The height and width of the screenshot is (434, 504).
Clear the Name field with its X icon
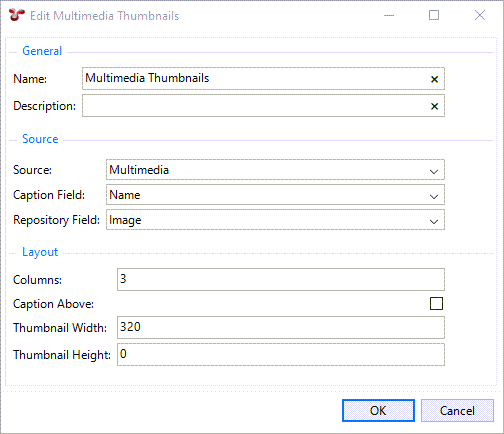pyautogui.click(x=434, y=79)
